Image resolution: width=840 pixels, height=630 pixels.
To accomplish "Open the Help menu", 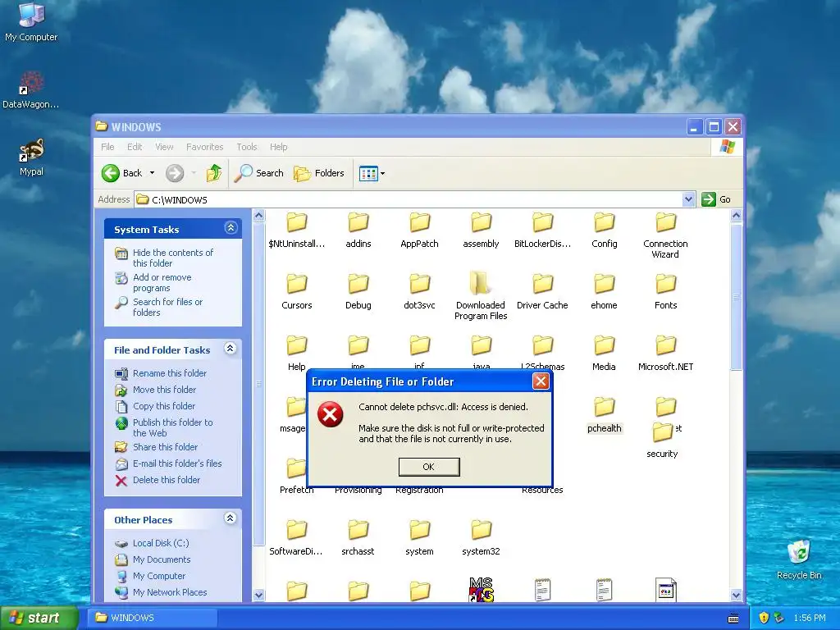I will (x=279, y=147).
